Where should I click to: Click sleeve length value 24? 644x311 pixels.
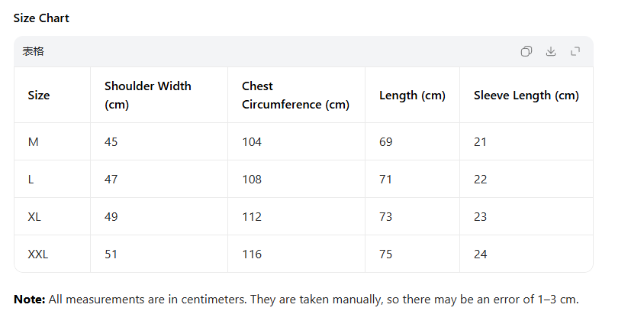point(480,254)
